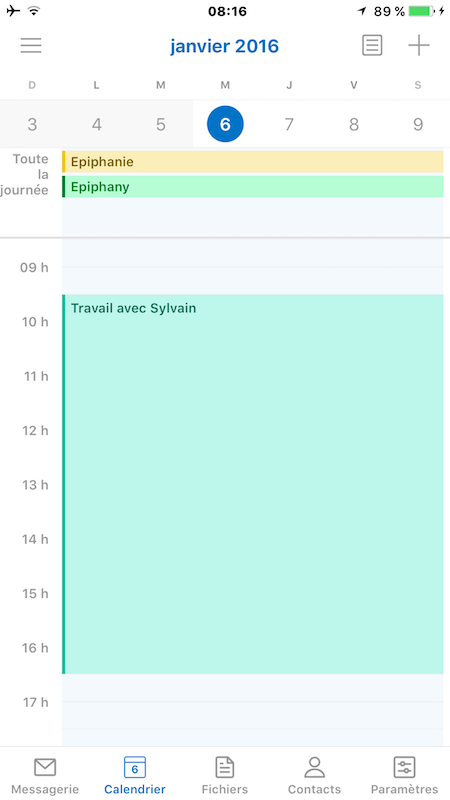Open Paramètres sliders icon
The height and width of the screenshot is (800, 450).
tap(405, 767)
